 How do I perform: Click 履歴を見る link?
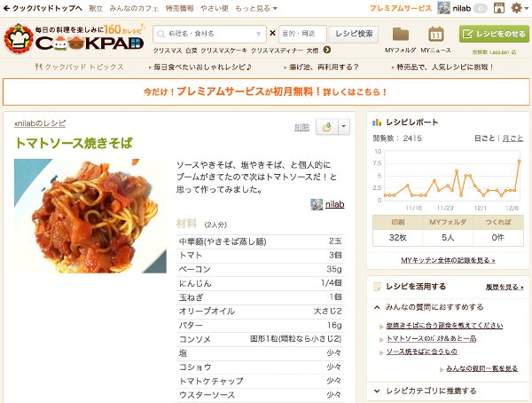pyautogui.click(x=505, y=287)
